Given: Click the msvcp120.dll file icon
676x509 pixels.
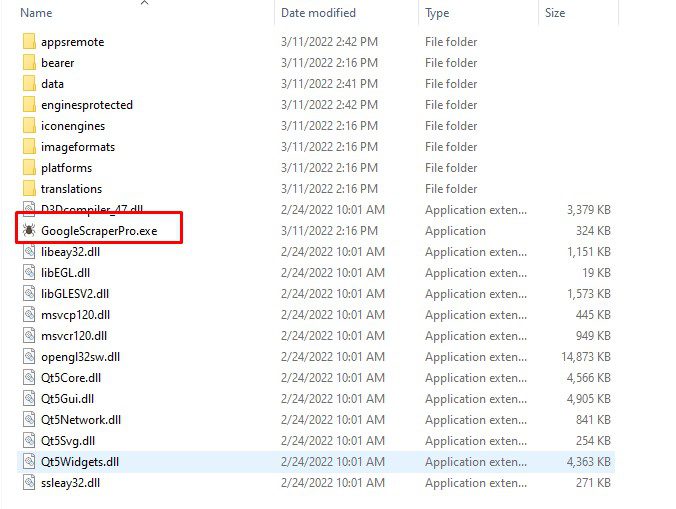Looking at the screenshot, I should [x=29, y=315].
